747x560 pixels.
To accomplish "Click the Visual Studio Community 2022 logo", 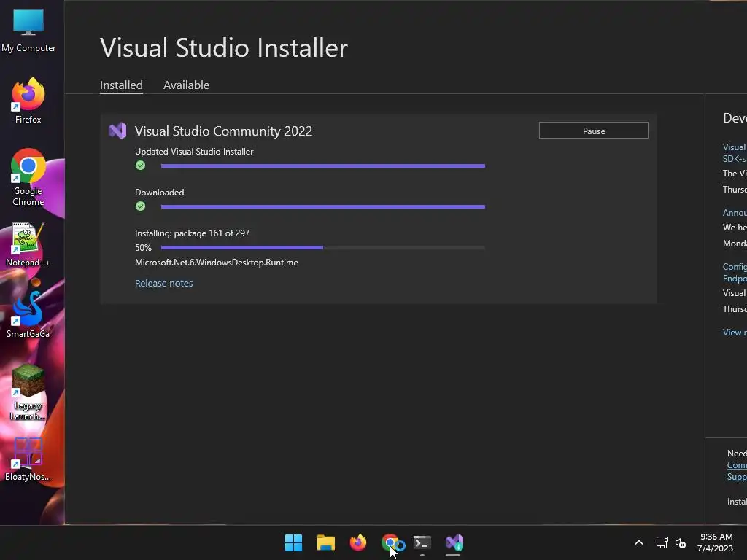I will [117, 131].
